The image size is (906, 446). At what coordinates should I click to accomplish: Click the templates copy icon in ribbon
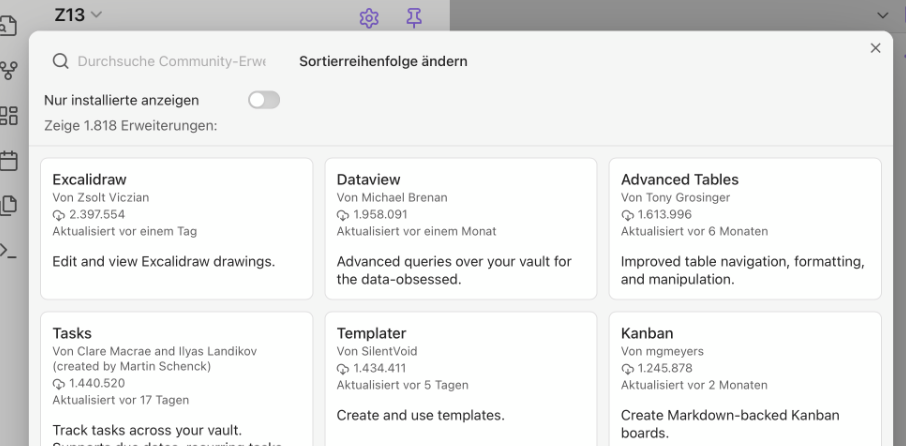point(9,204)
